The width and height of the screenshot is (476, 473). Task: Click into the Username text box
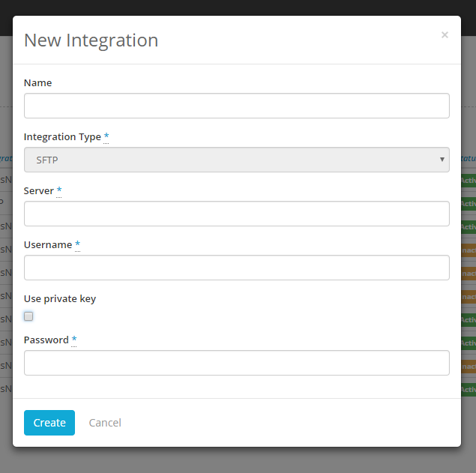[236, 268]
